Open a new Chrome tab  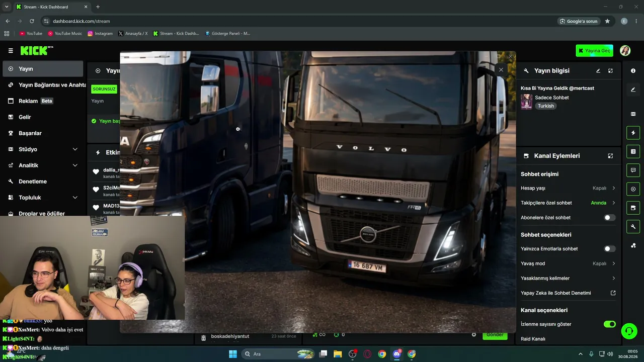(98, 7)
